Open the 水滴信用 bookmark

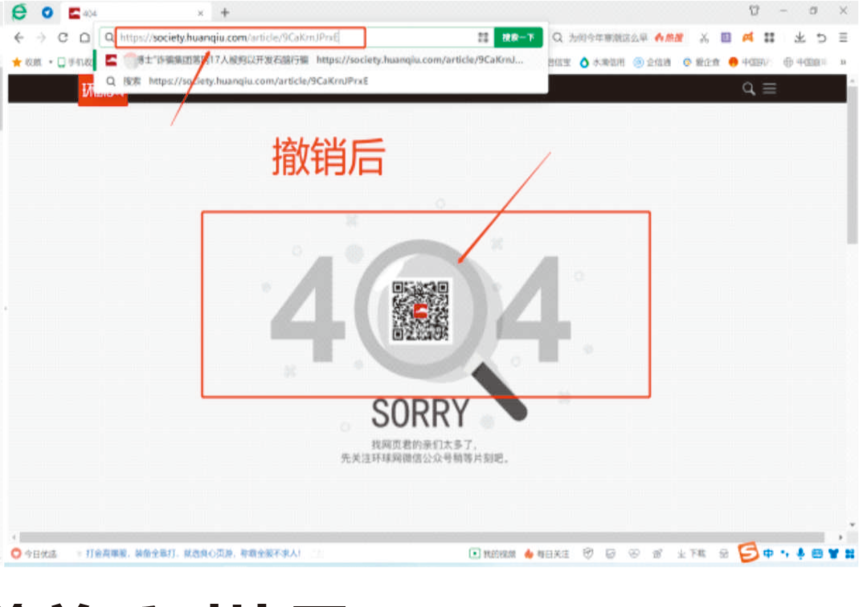pos(602,62)
